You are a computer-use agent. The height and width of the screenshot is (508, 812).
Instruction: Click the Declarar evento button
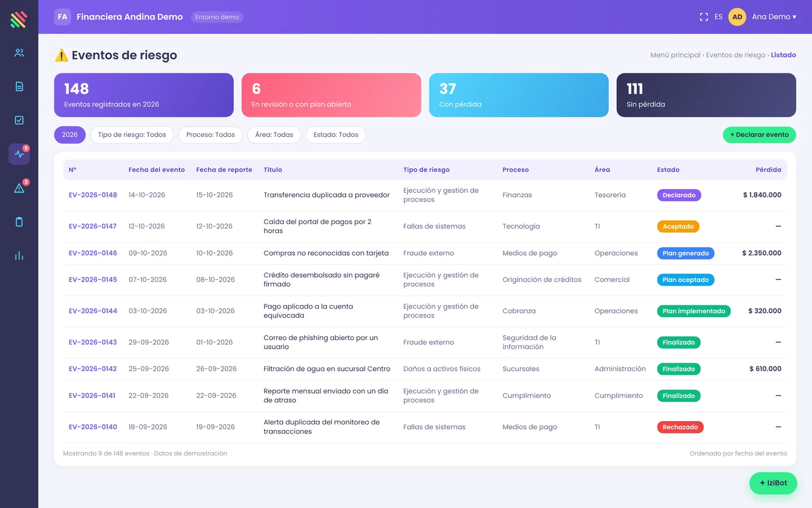tap(760, 135)
